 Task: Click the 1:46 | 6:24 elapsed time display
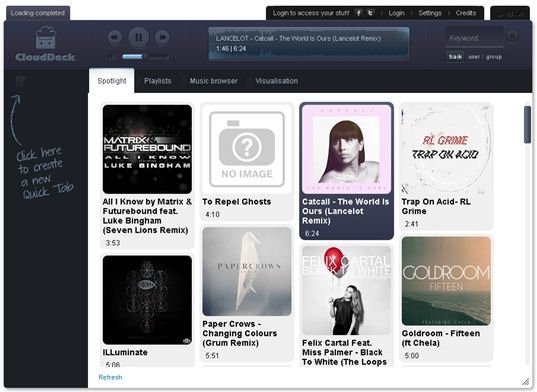(231, 49)
